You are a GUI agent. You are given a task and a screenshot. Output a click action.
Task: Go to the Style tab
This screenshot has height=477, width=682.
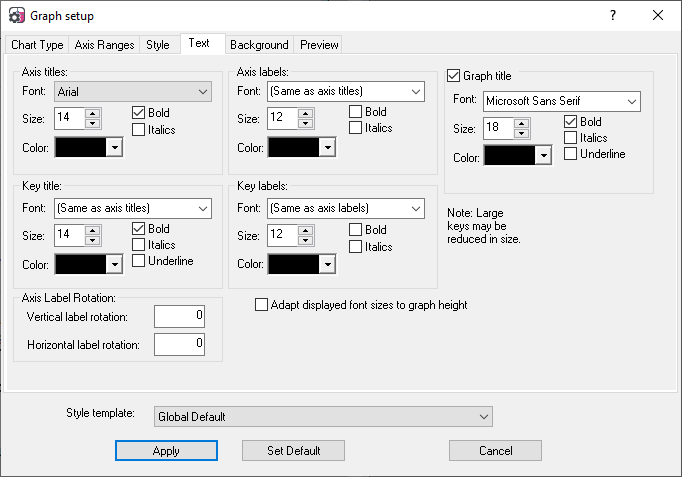pyautogui.click(x=157, y=45)
